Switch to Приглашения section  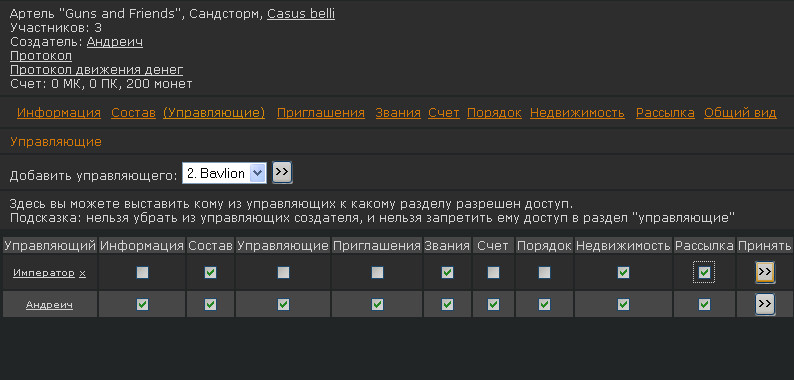(x=321, y=113)
